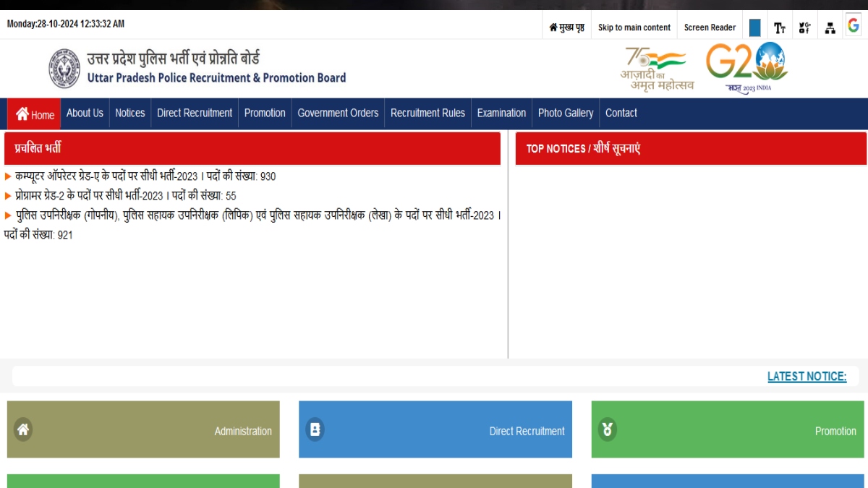Click the blue Direct Recruitment tile
Screen dimensions: 868x488
pos(435,429)
